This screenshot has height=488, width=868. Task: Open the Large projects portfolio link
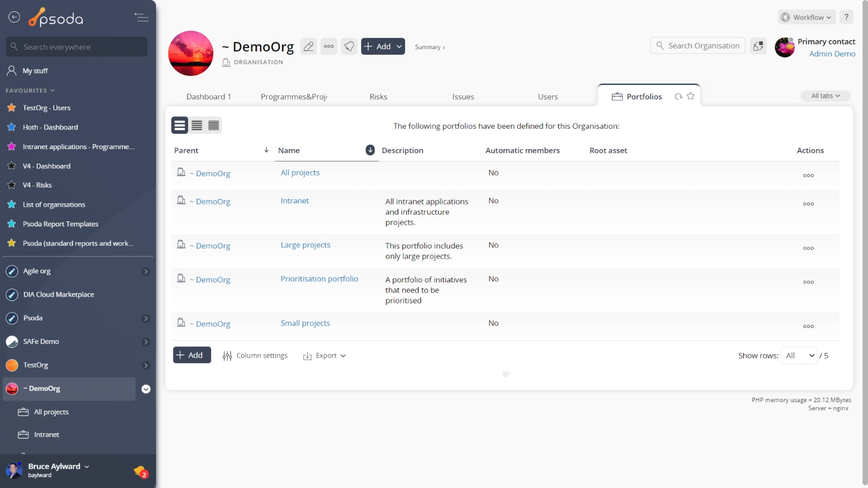(305, 245)
